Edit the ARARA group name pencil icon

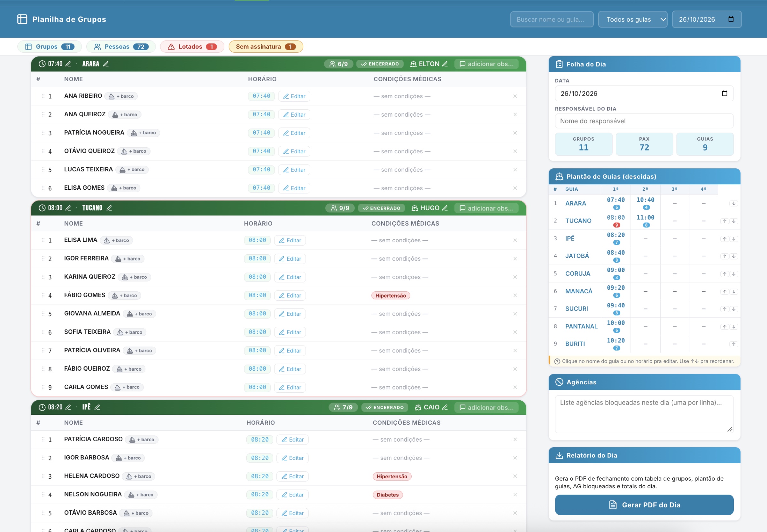click(106, 64)
